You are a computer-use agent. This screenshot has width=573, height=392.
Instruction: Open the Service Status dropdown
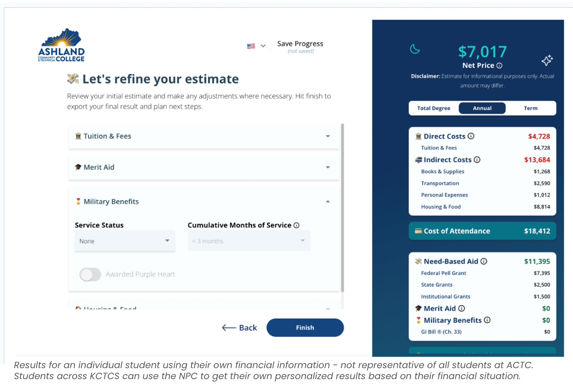[125, 241]
